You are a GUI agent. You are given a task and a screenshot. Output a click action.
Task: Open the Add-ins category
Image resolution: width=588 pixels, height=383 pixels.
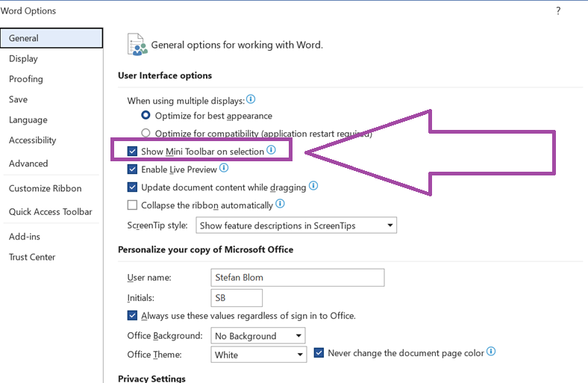(25, 237)
